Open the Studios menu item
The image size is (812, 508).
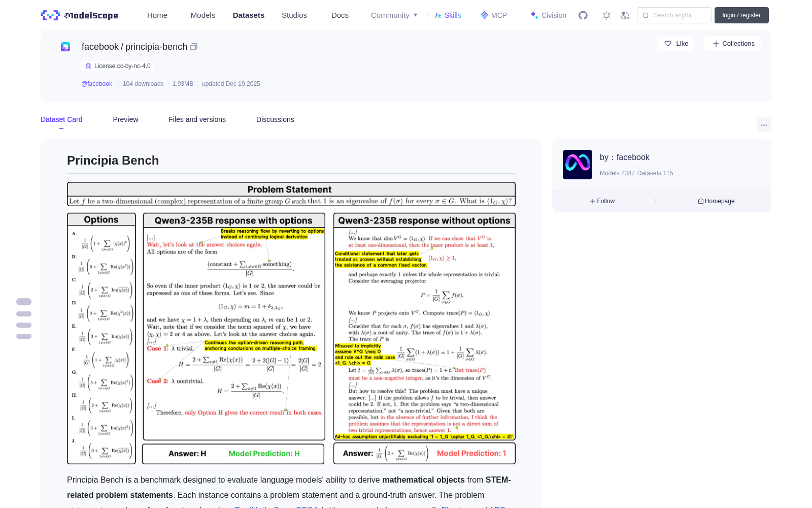294,15
